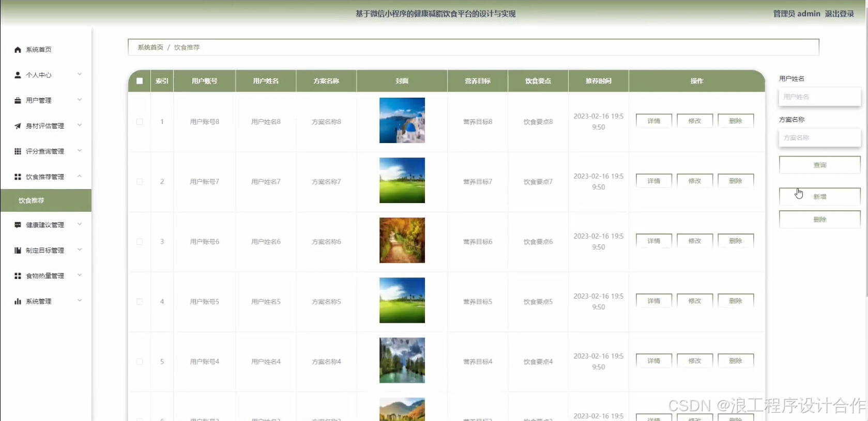Click the bar chart icon for 系统管理
Image resolution: width=868 pixels, height=421 pixels.
point(18,301)
